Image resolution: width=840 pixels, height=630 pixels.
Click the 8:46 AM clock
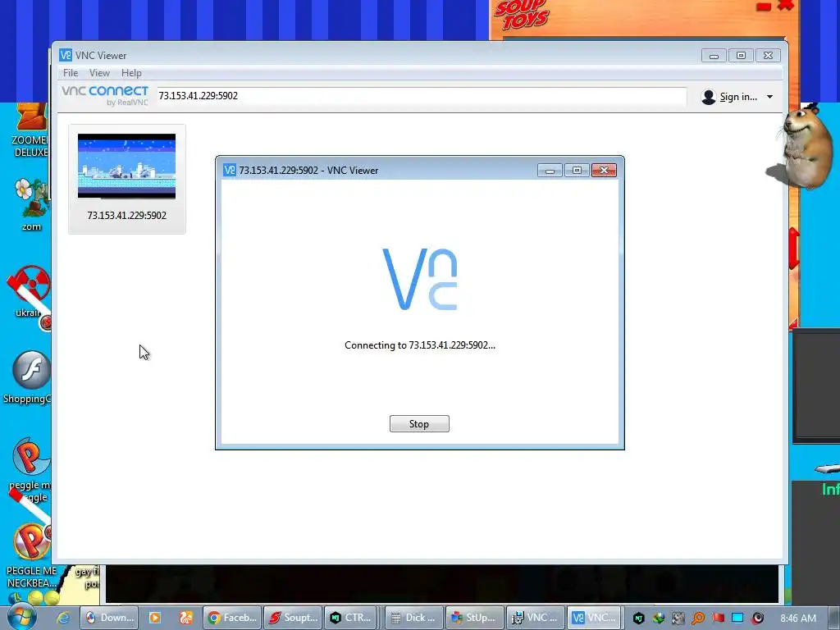pyautogui.click(x=798, y=619)
